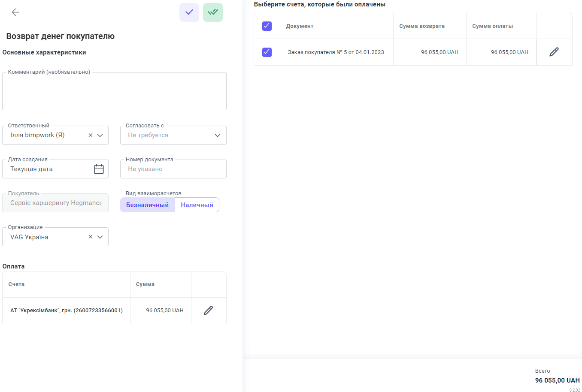This screenshot has height=392, width=582.
Task: Clear the VAG Україна organization selection
Action: coord(91,237)
